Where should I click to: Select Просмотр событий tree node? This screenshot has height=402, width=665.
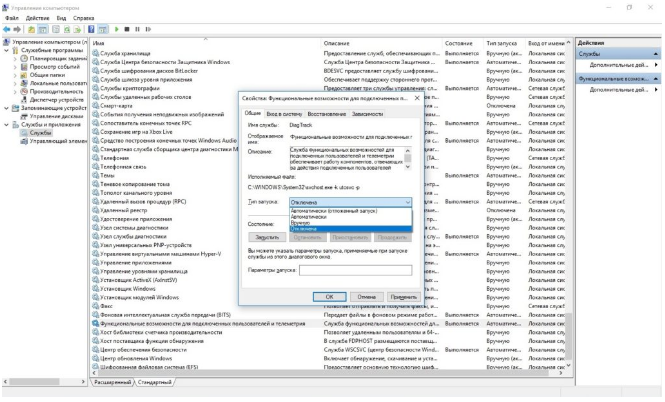pos(55,67)
